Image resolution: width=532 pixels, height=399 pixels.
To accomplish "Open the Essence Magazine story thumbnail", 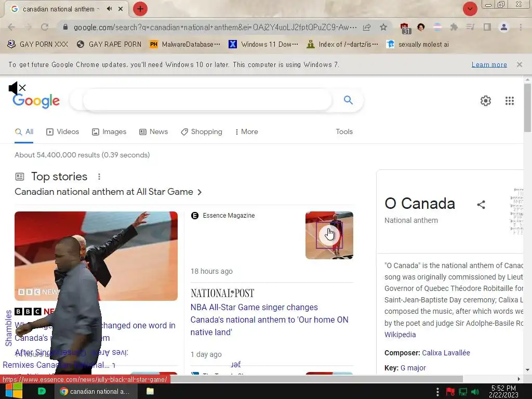I will pos(329,235).
